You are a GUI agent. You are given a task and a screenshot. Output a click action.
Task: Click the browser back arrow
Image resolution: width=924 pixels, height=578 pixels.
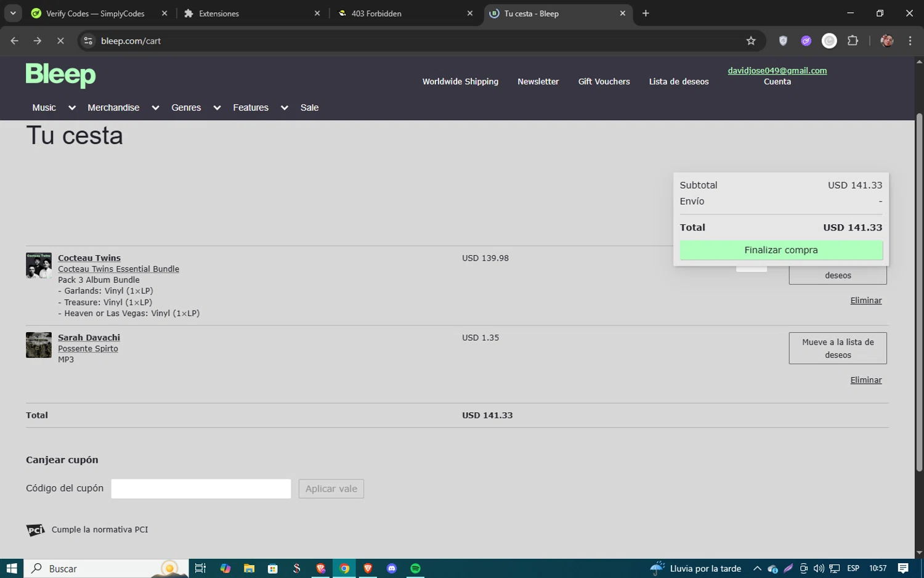(x=15, y=41)
